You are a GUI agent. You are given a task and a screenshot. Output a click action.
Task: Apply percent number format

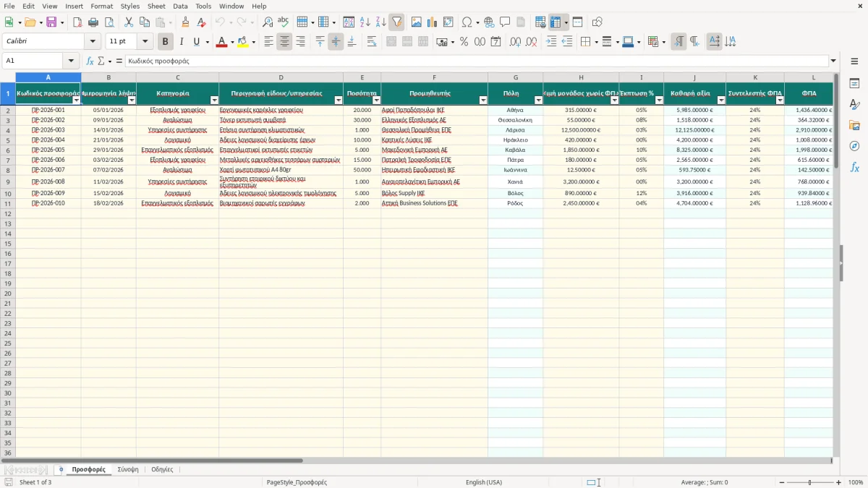point(464,42)
